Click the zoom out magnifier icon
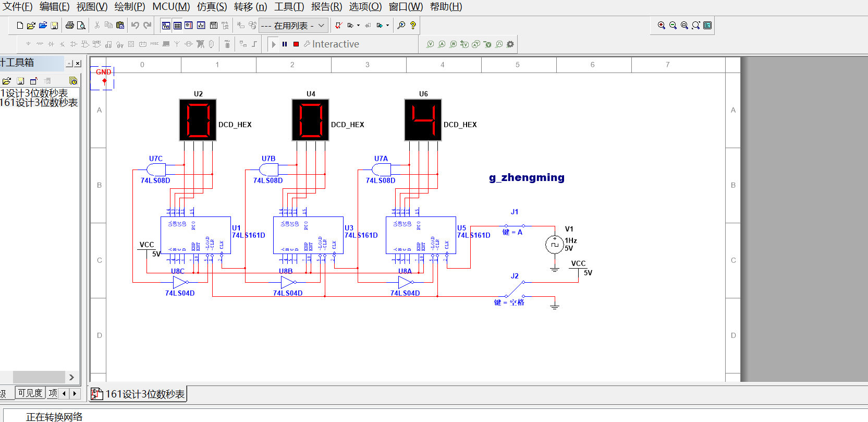The width and height of the screenshot is (868, 422). pyautogui.click(x=673, y=25)
